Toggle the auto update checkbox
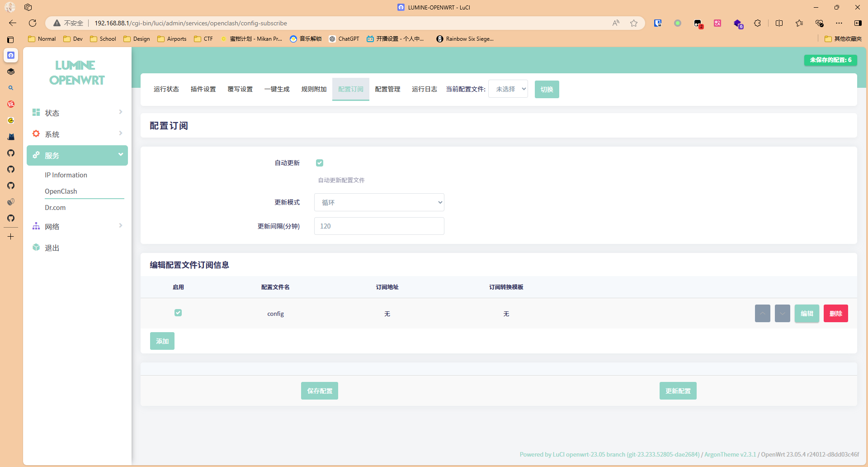Image resolution: width=868 pixels, height=467 pixels. coord(320,163)
